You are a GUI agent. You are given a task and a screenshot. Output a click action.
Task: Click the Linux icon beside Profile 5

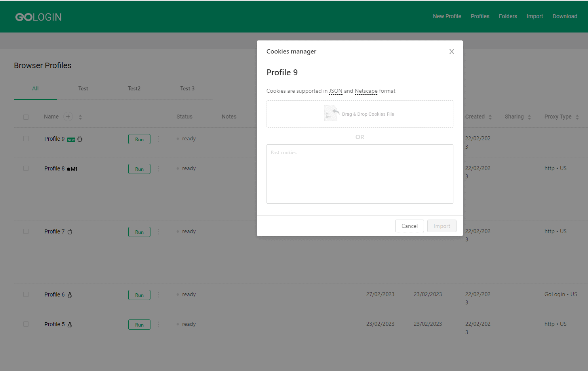(x=70, y=324)
